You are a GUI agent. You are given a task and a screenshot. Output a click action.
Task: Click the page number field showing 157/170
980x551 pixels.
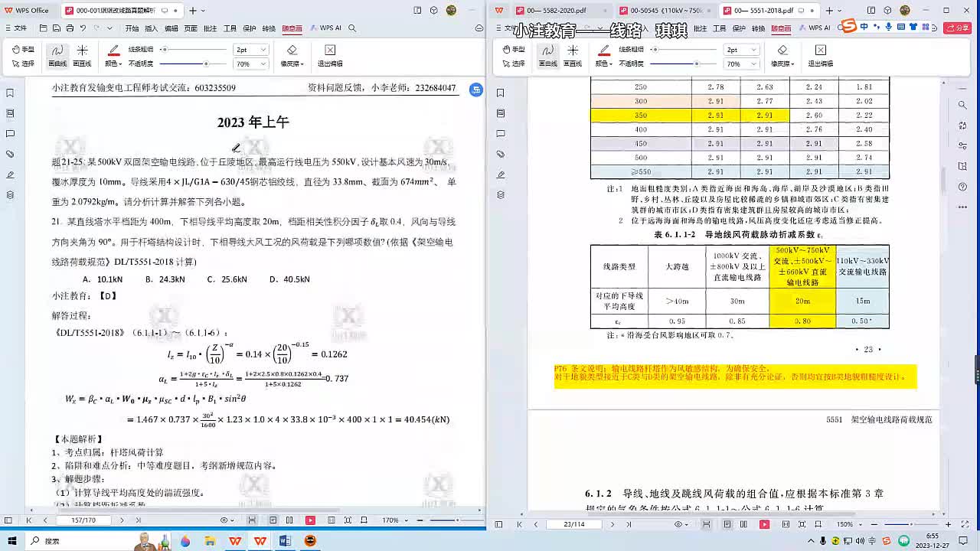click(83, 520)
